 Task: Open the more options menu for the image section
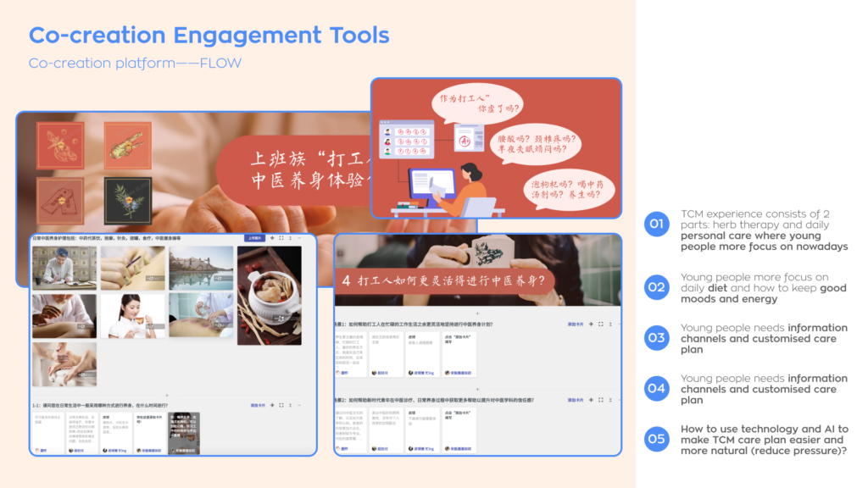click(301, 238)
